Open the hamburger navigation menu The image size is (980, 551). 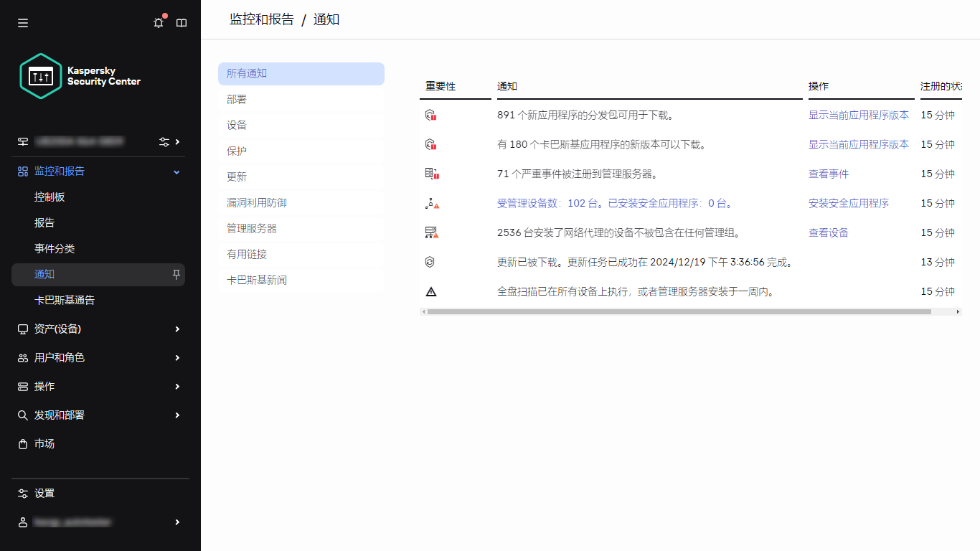click(x=22, y=22)
